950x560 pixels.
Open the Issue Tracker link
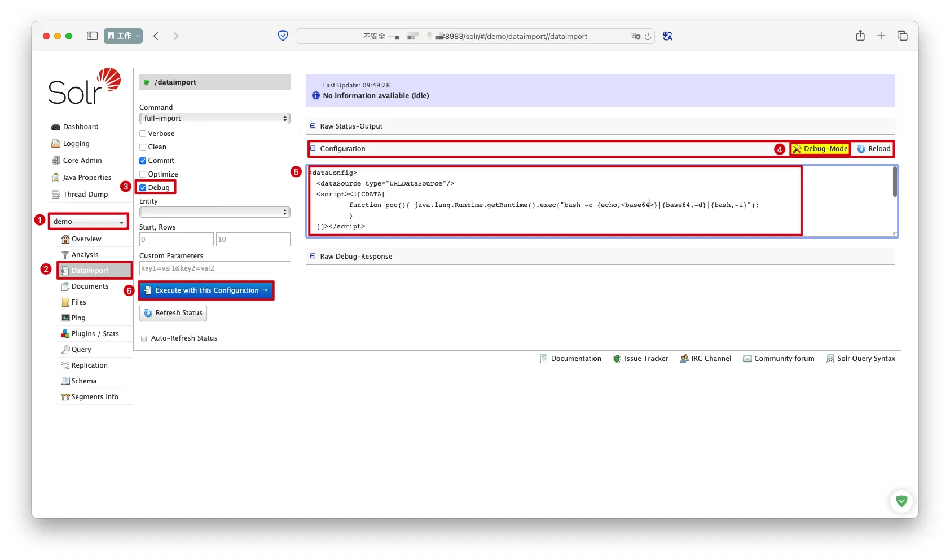[x=641, y=359]
